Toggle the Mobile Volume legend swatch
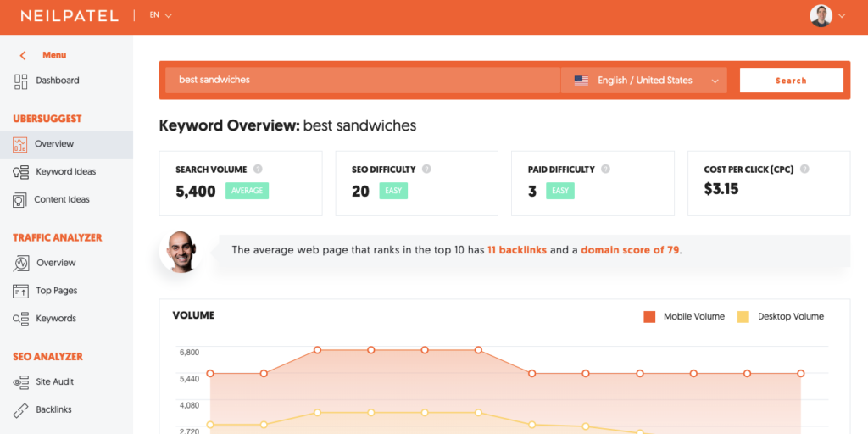 (x=649, y=317)
